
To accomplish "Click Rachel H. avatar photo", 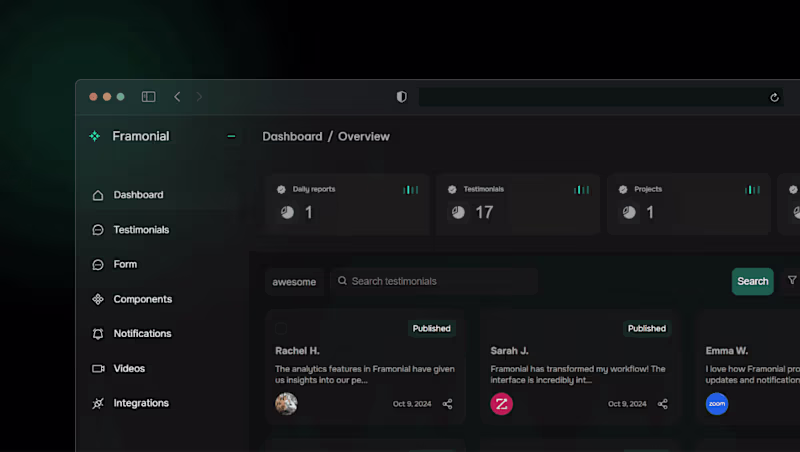I will (286, 404).
